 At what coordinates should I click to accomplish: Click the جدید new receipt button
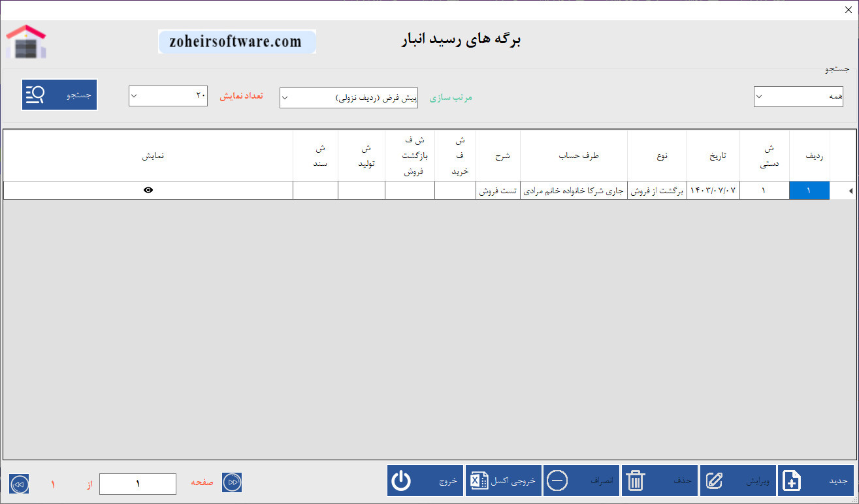coord(816,480)
